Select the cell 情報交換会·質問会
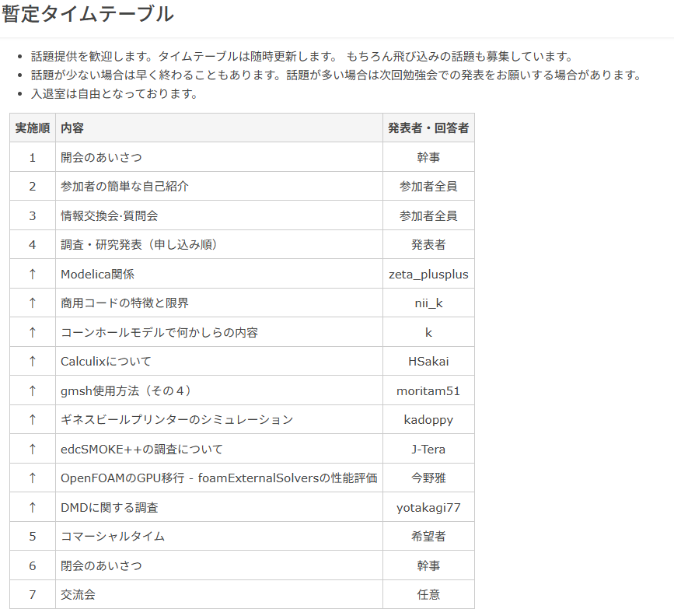Viewport: 674px width, 616px height. 219,215
